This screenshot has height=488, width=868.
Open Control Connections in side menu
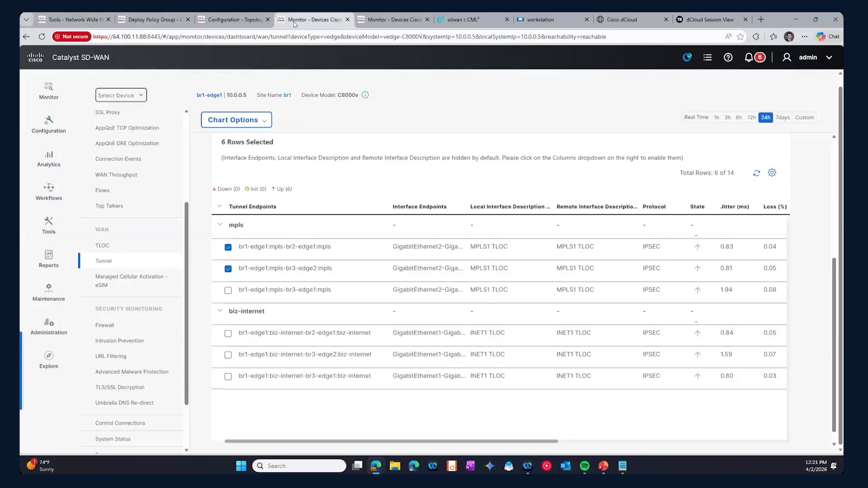tap(120, 423)
